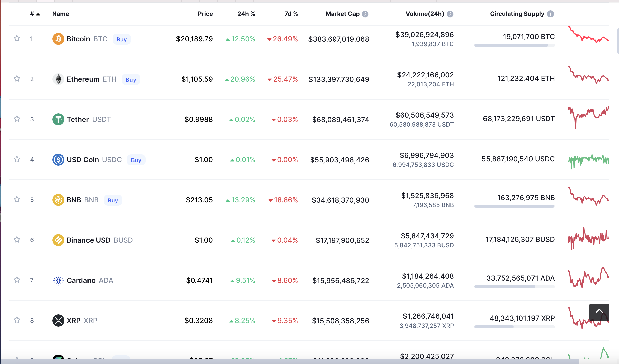619x364 pixels.
Task: Click the Volume(24h) info icon
Action: click(450, 14)
